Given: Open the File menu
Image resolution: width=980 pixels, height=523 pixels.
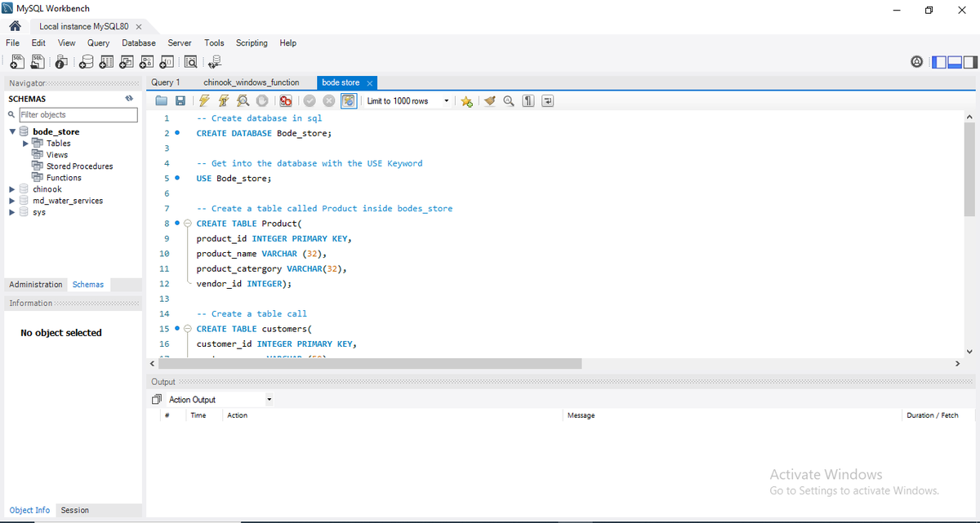Looking at the screenshot, I should (x=12, y=42).
